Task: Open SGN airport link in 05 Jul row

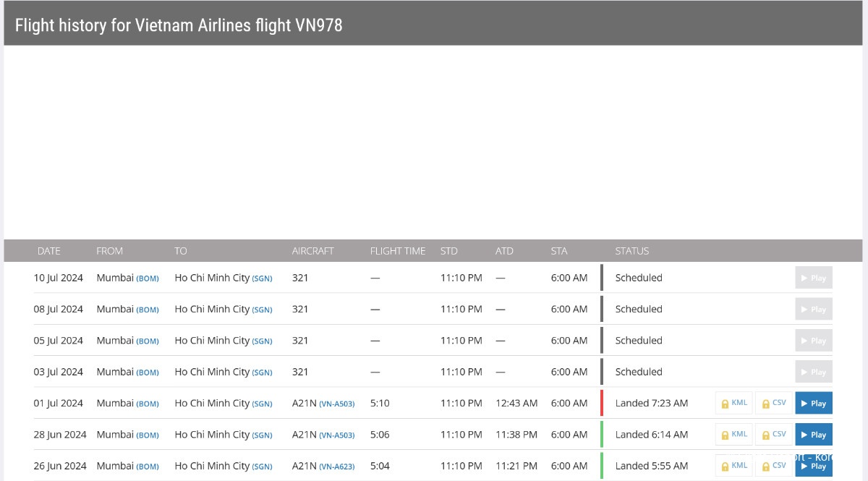Action: coord(262,341)
